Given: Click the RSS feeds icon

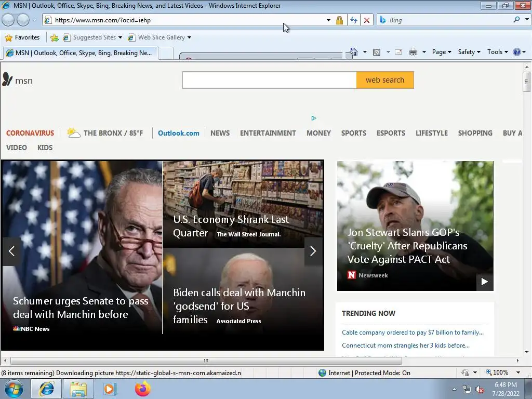Looking at the screenshot, I should pyautogui.click(x=377, y=52).
